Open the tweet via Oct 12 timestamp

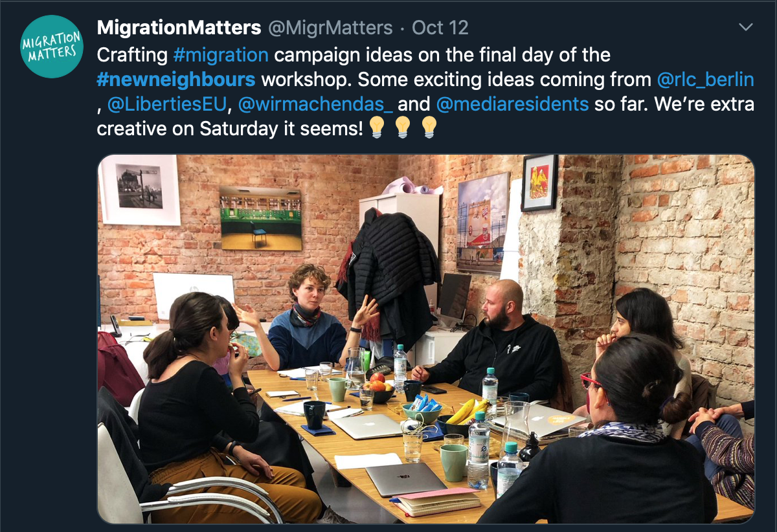440,28
